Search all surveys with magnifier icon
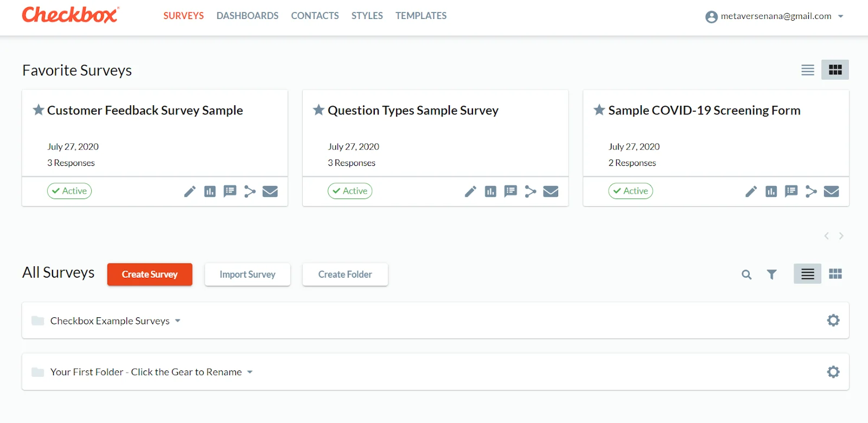The image size is (868, 423). pyautogui.click(x=746, y=275)
